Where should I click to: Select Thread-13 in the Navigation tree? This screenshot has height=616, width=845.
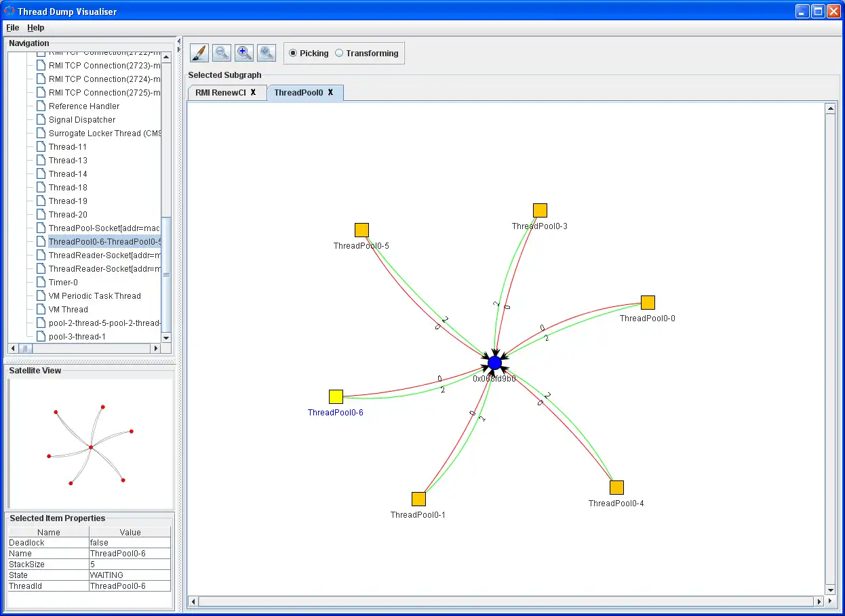pyautogui.click(x=68, y=161)
